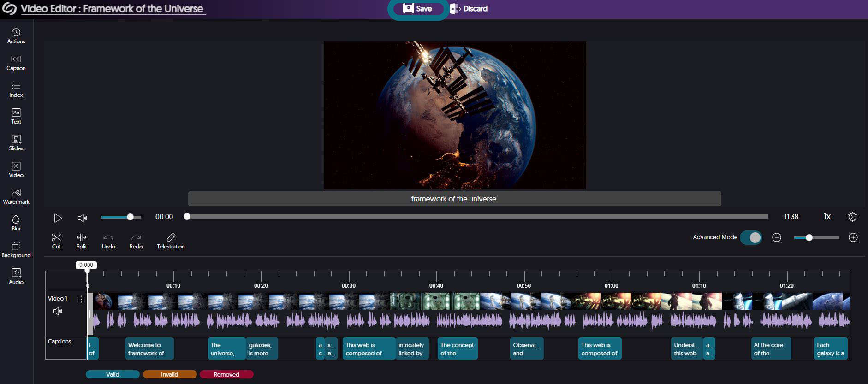Click the app logo icon
The height and width of the screenshot is (384, 868).
tap(9, 8)
